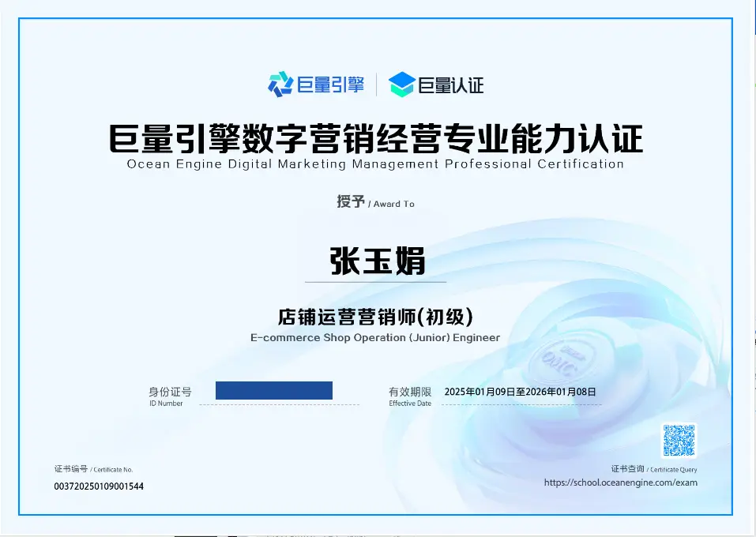The image size is (756, 537).
Task: Click the 有效期限 Effective Date label
Action: point(410,392)
